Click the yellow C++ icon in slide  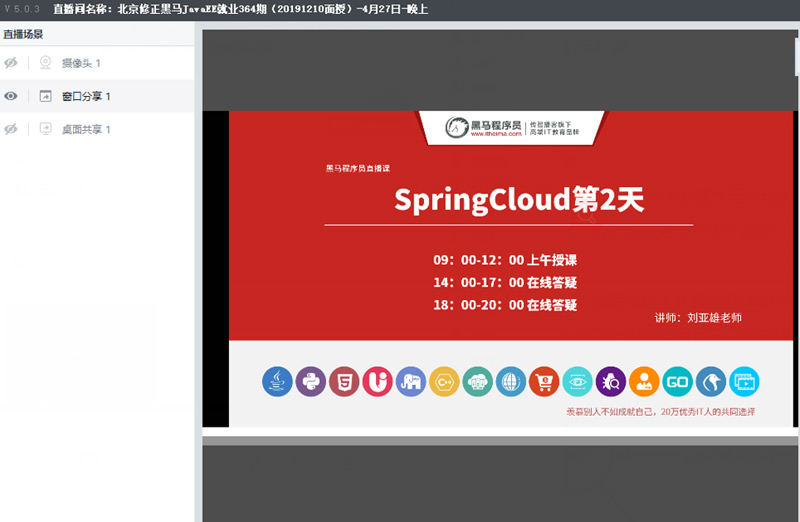tap(444, 382)
